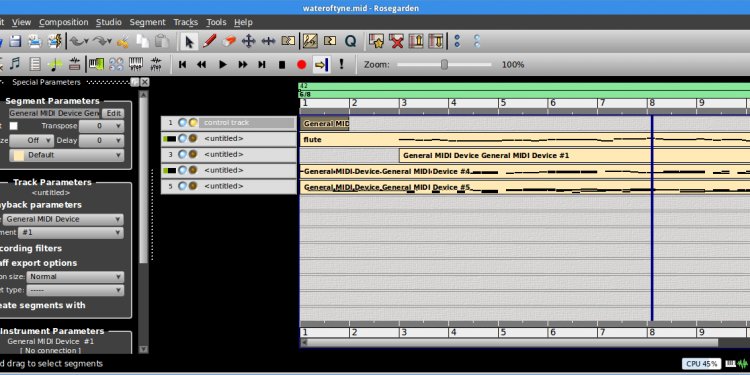Select the arrow select tool
This screenshot has width=750, height=375.
(189, 42)
